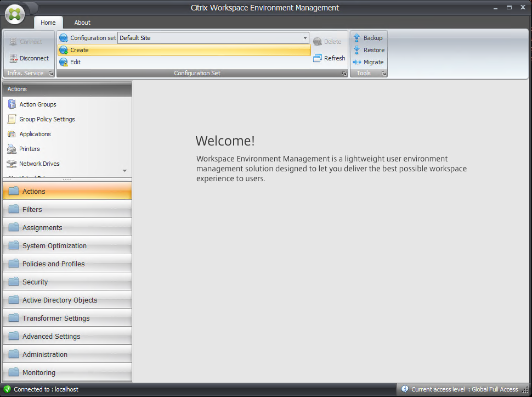532x397 pixels.
Task: Select Printers in the Actions list
Action: 31,149
